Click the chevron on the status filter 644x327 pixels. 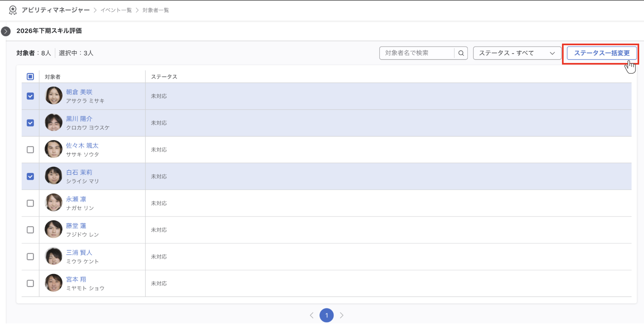(552, 53)
